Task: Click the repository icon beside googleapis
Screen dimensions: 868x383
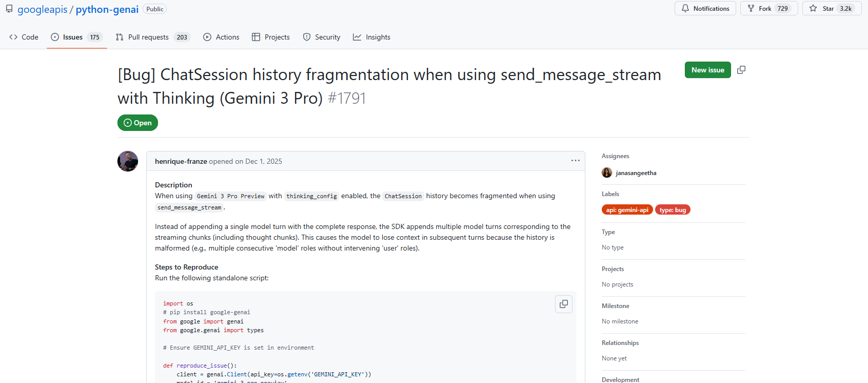Action: [x=9, y=9]
